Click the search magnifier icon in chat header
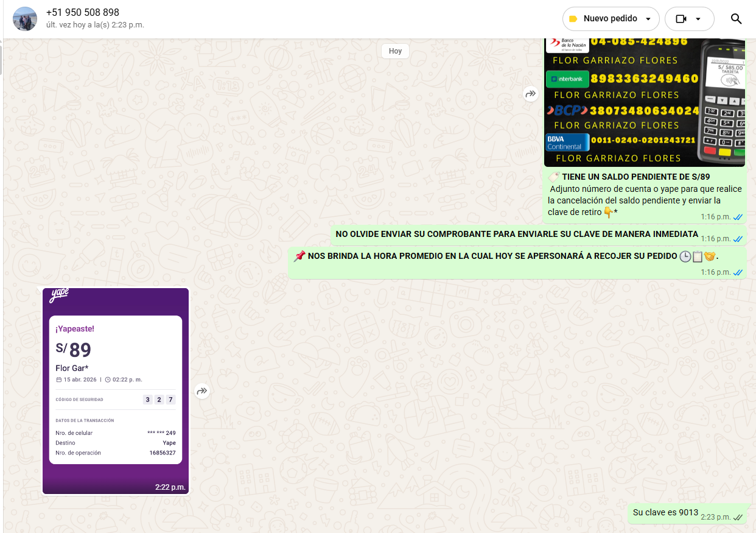Image resolution: width=756 pixels, height=533 pixels. click(736, 19)
